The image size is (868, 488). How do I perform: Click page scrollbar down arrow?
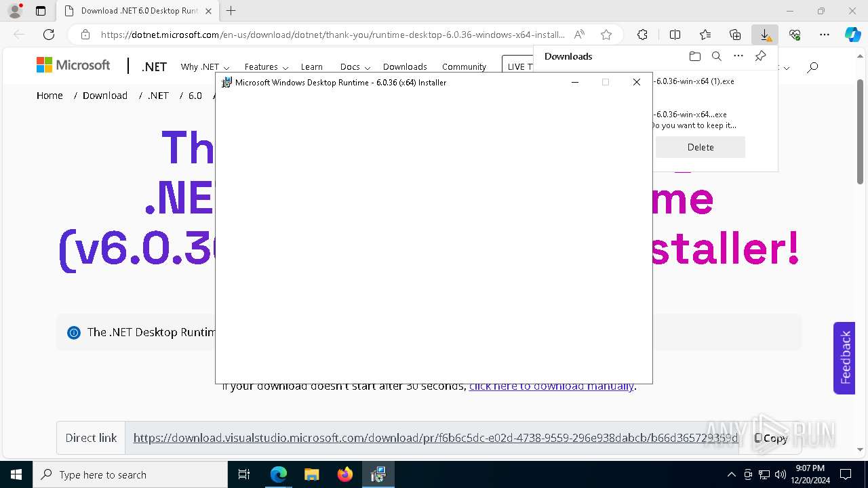coord(861,449)
